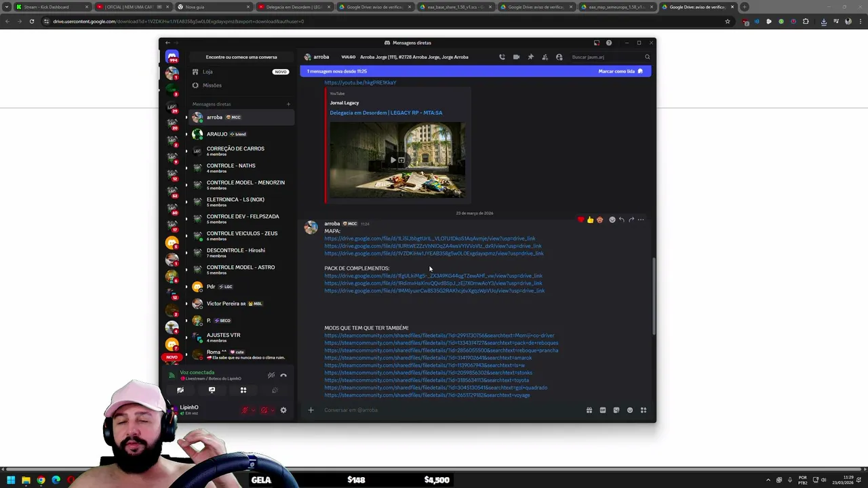Share your screen in voice panel

pyautogui.click(x=212, y=390)
